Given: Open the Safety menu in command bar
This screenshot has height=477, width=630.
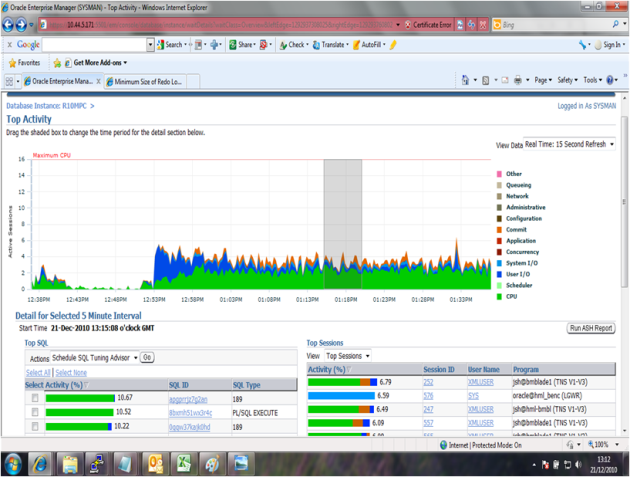Looking at the screenshot, I should tap(568, 80).
